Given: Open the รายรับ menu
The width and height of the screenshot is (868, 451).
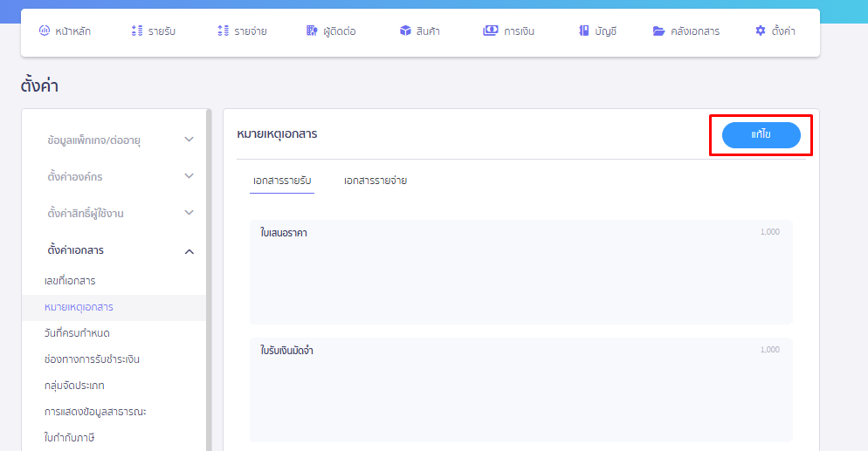Looking at the screenshot, I should [x=162, y=31].
